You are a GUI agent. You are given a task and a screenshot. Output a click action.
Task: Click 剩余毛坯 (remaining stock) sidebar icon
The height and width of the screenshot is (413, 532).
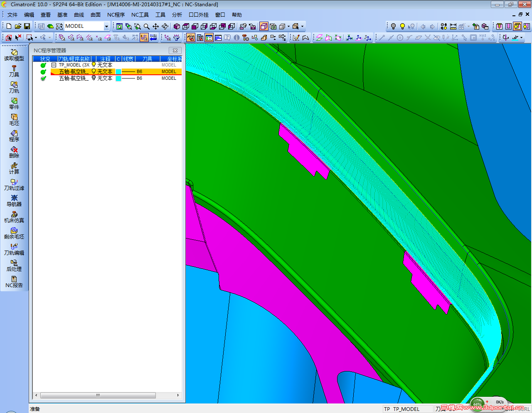[x=14, y=234]
